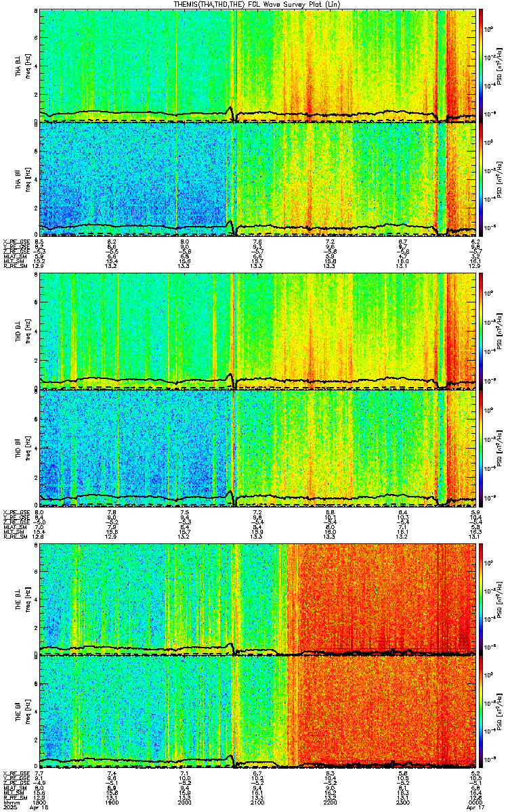Click the THE B-perpendicular freq [Hz] axis label
The image size is (508, 812).
coord(27,600)
